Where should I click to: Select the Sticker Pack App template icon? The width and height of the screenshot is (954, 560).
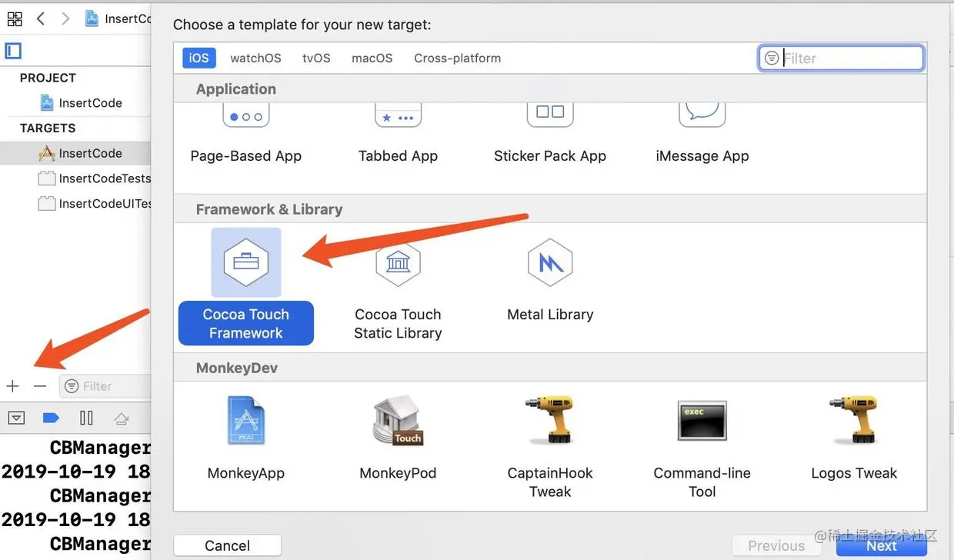[550, 115]
